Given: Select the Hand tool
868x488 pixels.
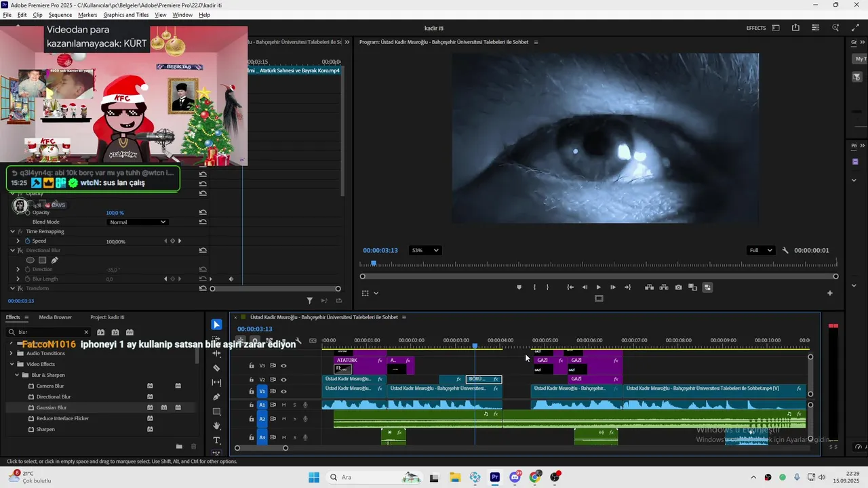Looking at the screenshot, I should pyautogui.click(x=216, y=426).
